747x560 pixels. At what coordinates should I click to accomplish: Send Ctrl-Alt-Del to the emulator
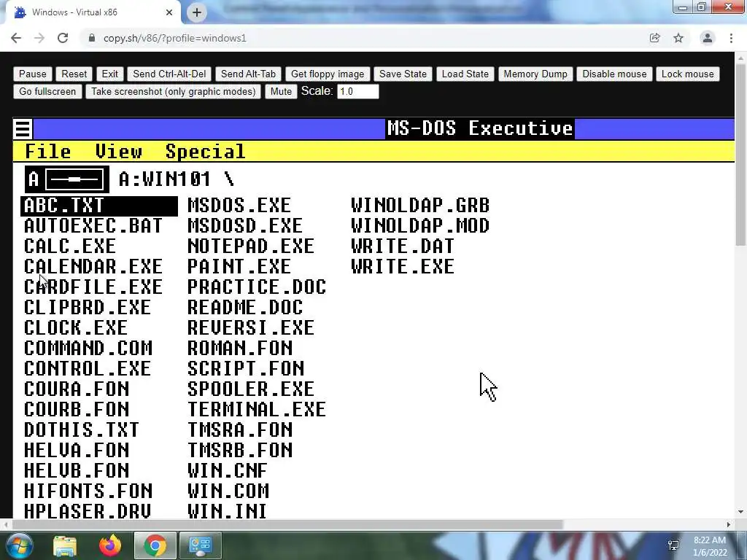(x=169, y=74)
